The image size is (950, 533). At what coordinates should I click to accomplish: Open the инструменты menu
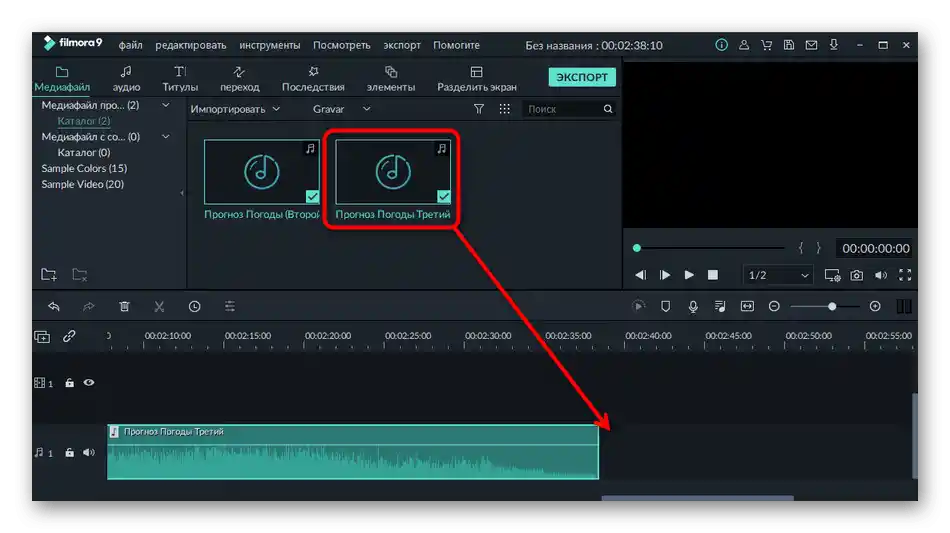click(x=270, y=45)
